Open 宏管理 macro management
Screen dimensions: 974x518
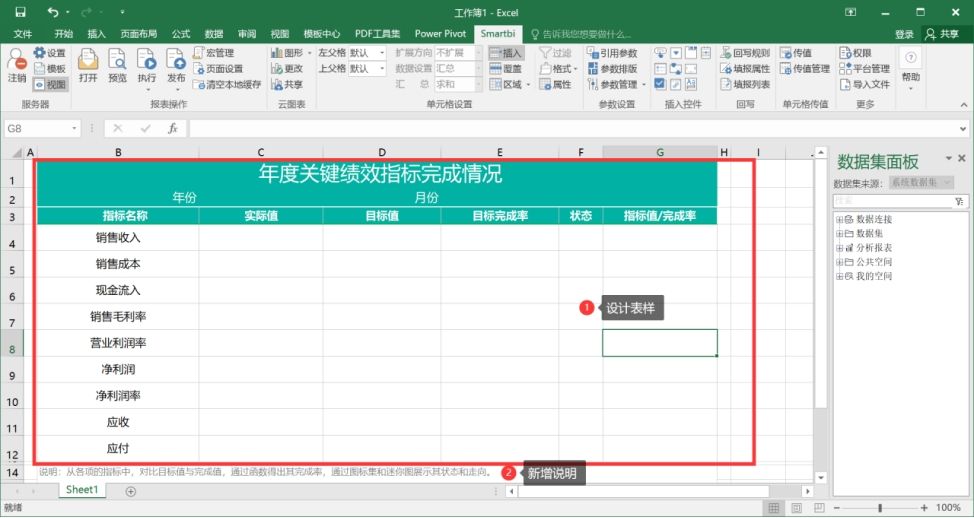point(214,53)
